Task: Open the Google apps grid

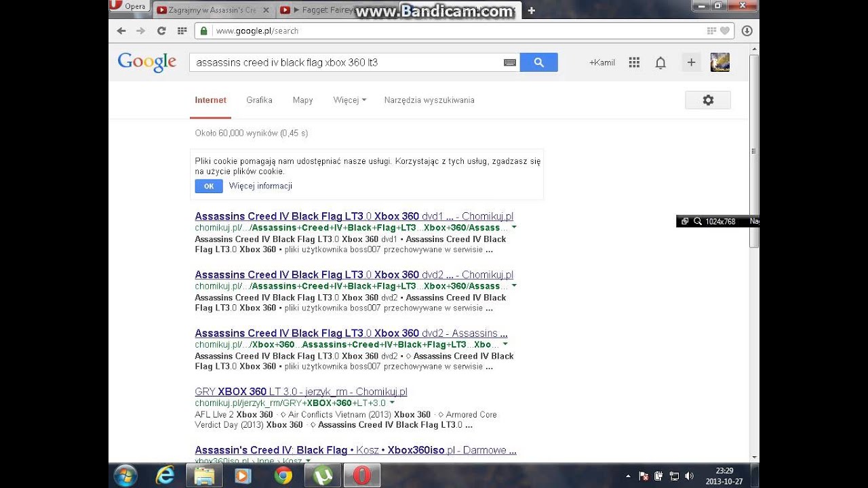Action: (634, 62)
